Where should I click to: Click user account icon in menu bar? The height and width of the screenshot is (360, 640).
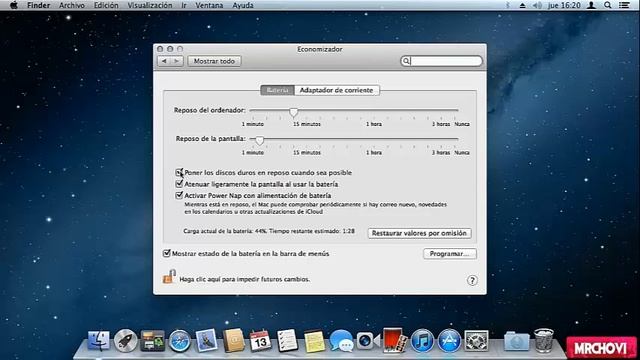point(591,5)
